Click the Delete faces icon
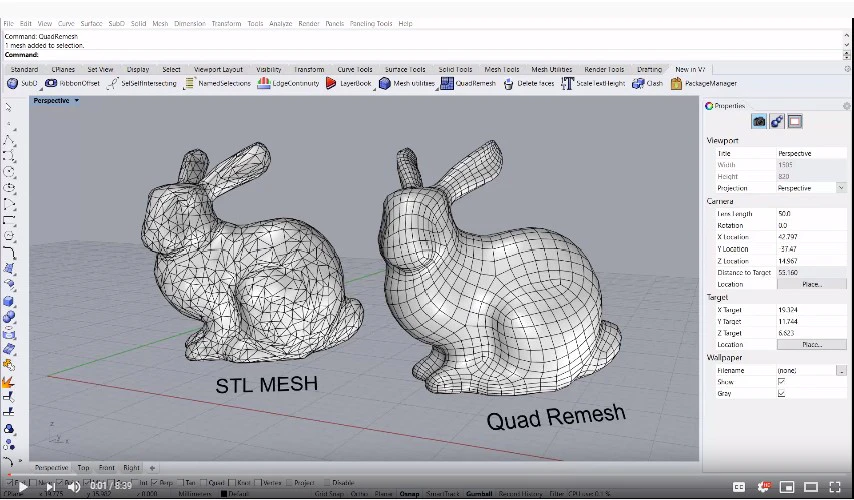 tap(508, 84)
